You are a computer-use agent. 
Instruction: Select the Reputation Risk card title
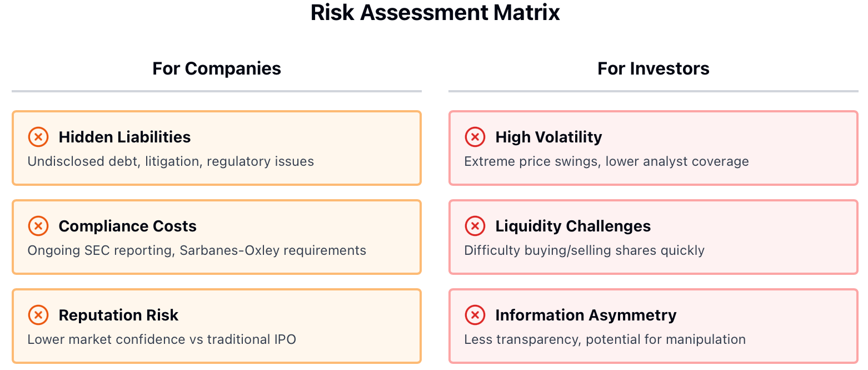[x=118, y=315]
